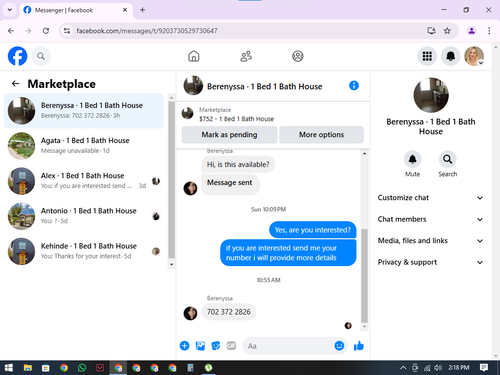Open the Groups icon in top navigation
The height and width of the screenshot is (375, 500).
[x=298, y=56]
